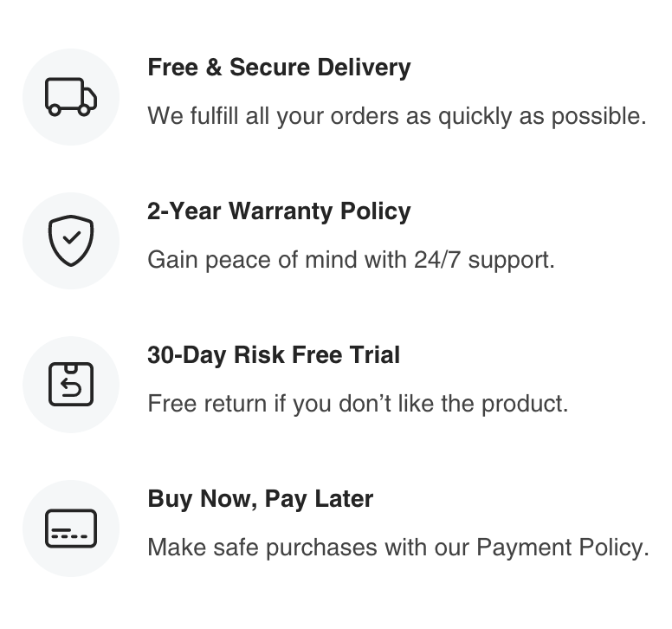Viewport: 672px width, 629px height.
Task: Click the curved return arrow inside the box icon
Action: tap(71, 387)
